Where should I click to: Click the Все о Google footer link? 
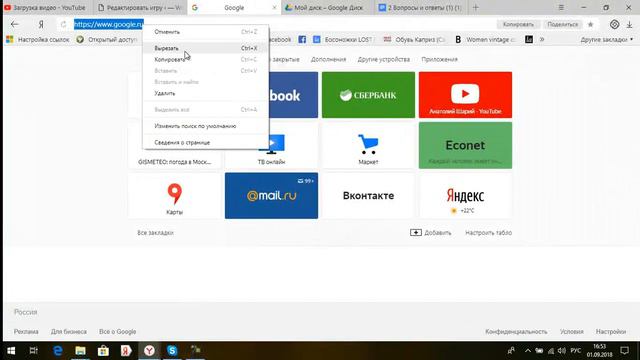click(x=118, y=331)
